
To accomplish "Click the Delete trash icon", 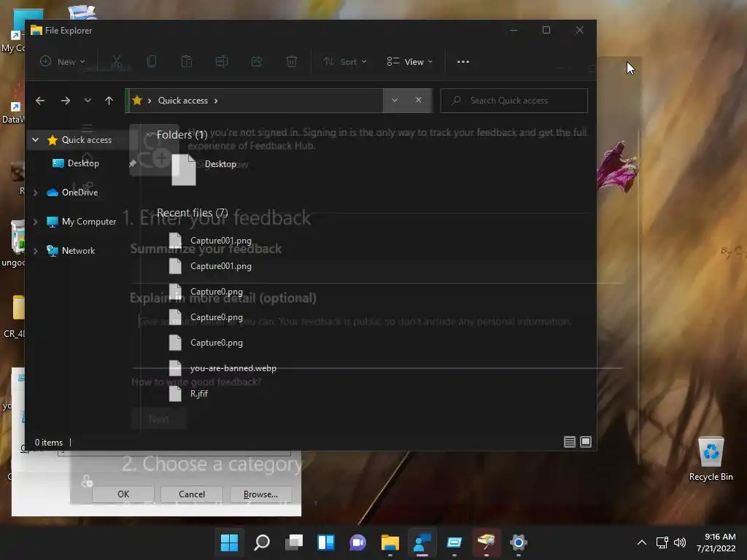I will click(292, 61).
